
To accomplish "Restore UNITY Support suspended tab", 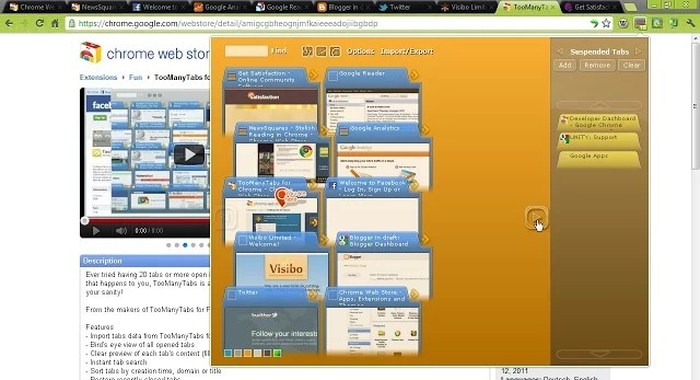I will pyautogui.click(x=599, y=140).
